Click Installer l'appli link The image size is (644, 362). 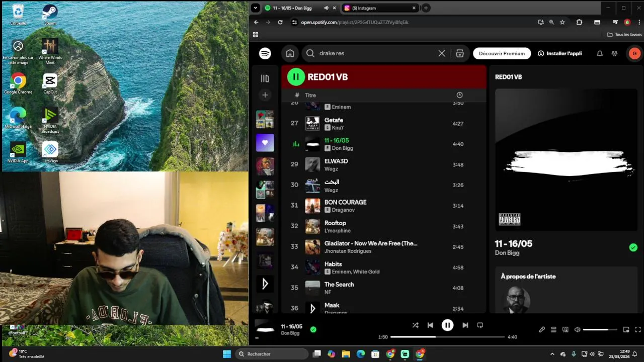click(559, 53)
